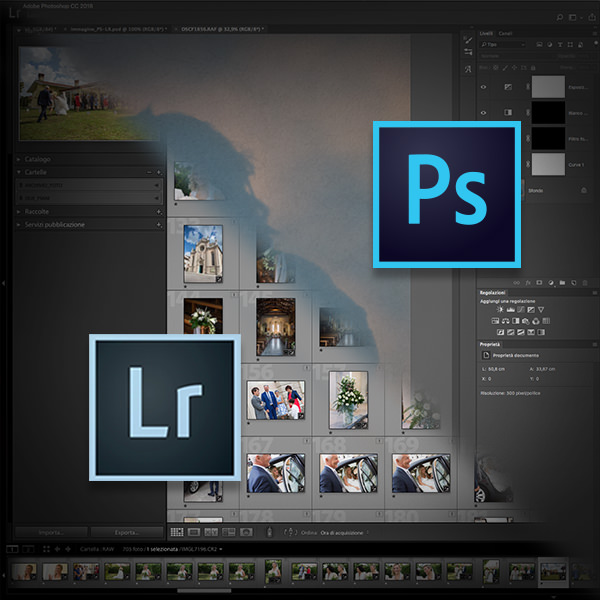Filter layers by type layer icon
Image resolution: width=600 pixels, height=600 pixels.
click(x=560, y=44)
